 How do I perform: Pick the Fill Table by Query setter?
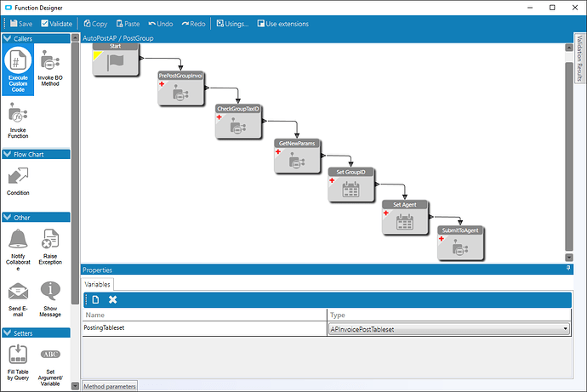click(x=18, y=363)
